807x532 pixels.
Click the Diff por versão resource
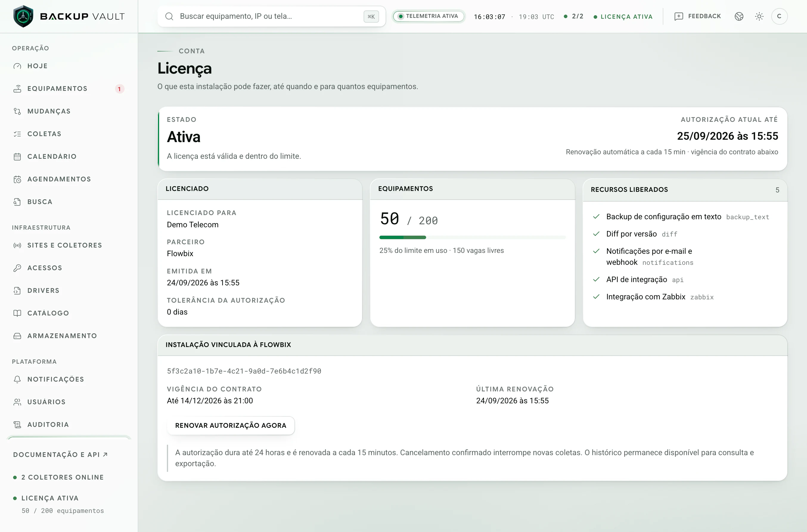(x=631, y=234)
